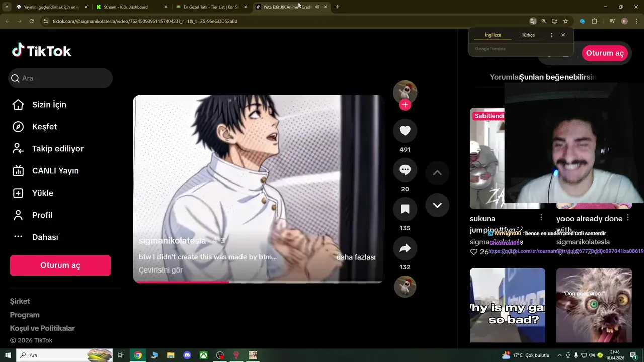644x362 pixels.
Task: Go to previous video with up arrow
Action: pos(437,173)
